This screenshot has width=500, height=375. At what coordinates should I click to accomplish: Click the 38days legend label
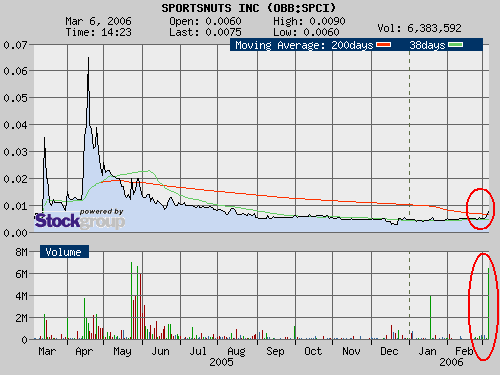[x=427, y=45]
